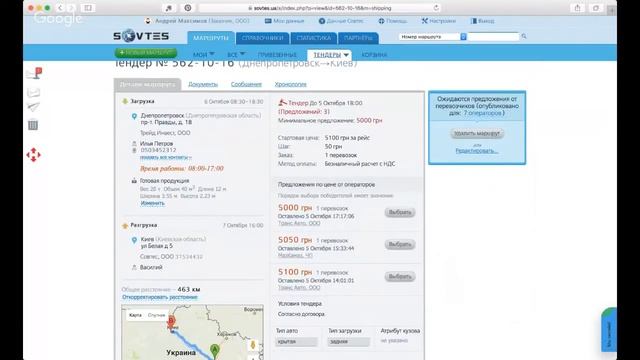The width and height of the screenshot is (640, 360).
Task: Click the search magnifier icon
Action: point(524,36)
